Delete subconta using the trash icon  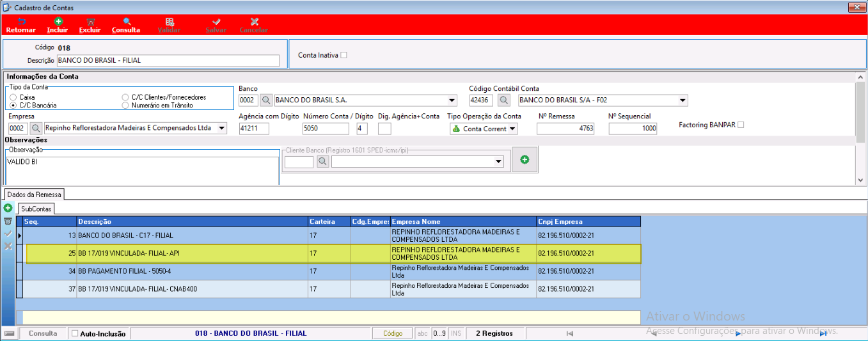8,221
